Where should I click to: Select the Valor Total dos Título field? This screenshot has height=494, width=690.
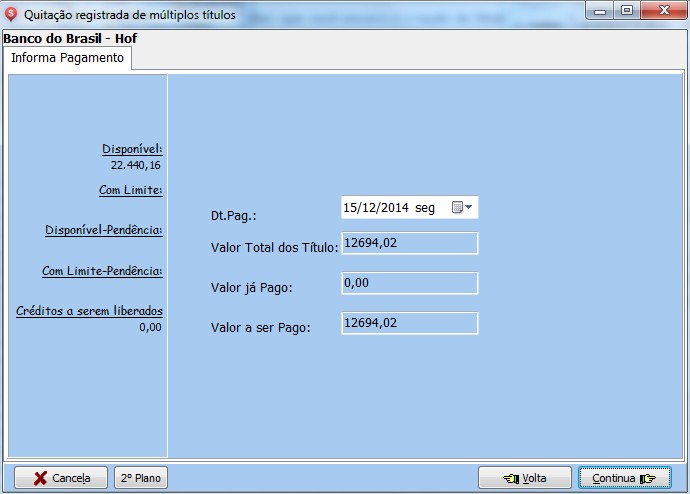[409, 243]
